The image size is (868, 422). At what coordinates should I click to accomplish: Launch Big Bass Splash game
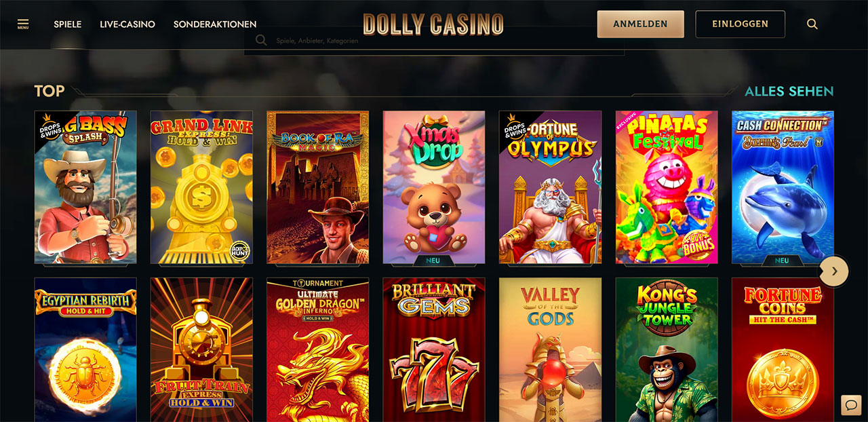pyautogui.click(x=85, y=187)
